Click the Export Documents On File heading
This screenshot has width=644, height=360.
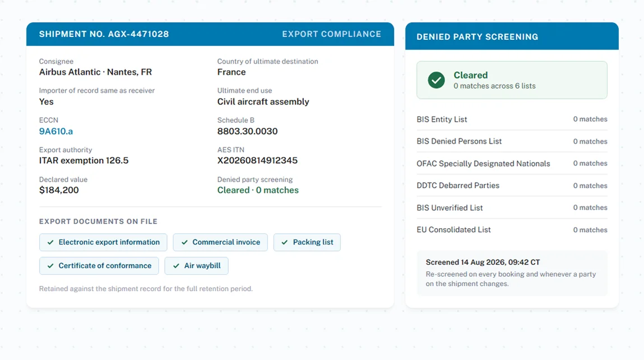(98, 221)
